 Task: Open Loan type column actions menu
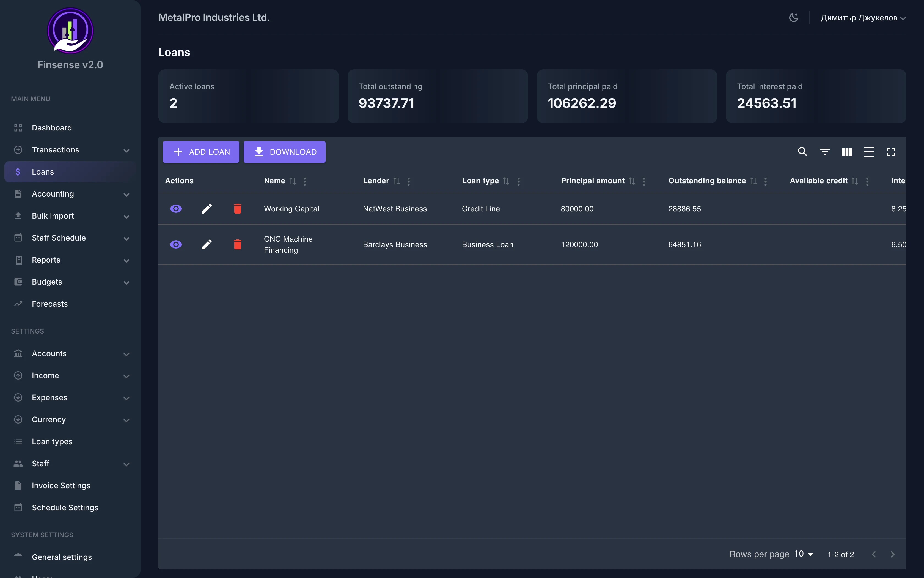coord(518,181)
